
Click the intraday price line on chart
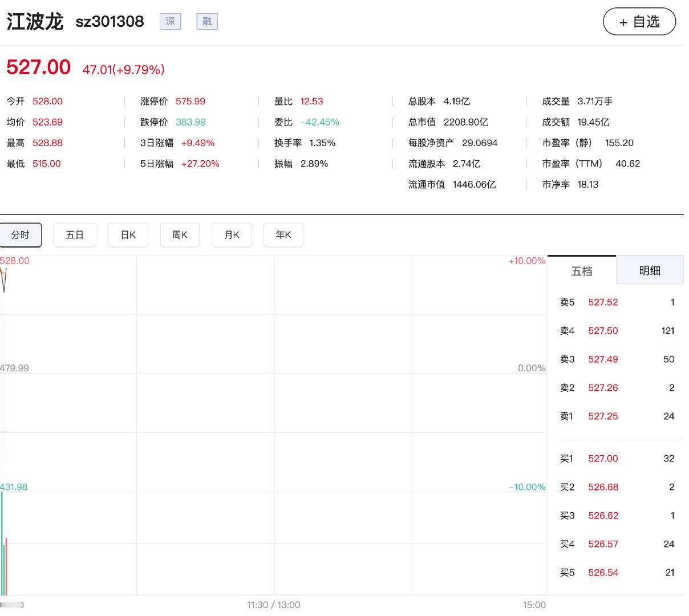pos(3,279)
